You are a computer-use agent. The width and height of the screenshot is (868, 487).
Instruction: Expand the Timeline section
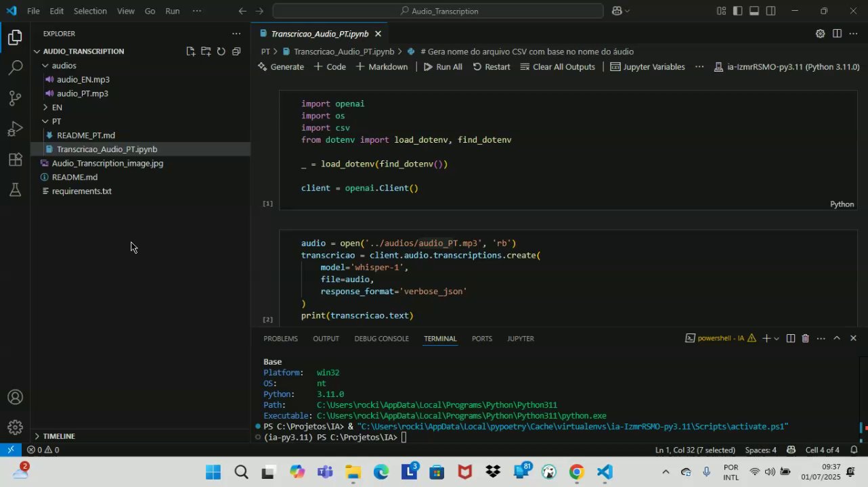[x=59, y=436]
